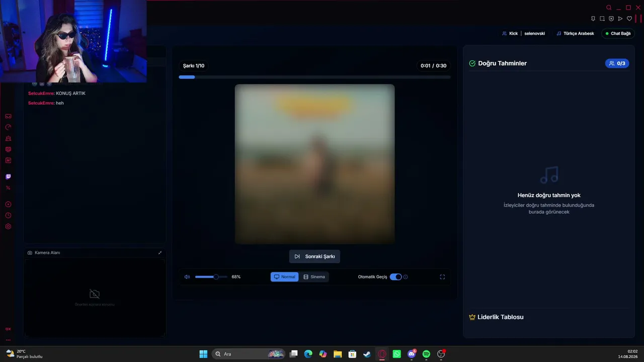Open the three-dots sidebar menu

[x=8, y=340]
